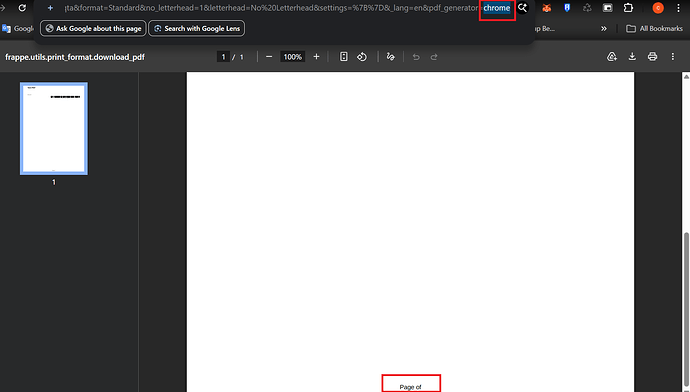The width and height of the screenshot is (690, 392).
Task: Undo the last PDF annotation
Action: click(x=416, y=57)
